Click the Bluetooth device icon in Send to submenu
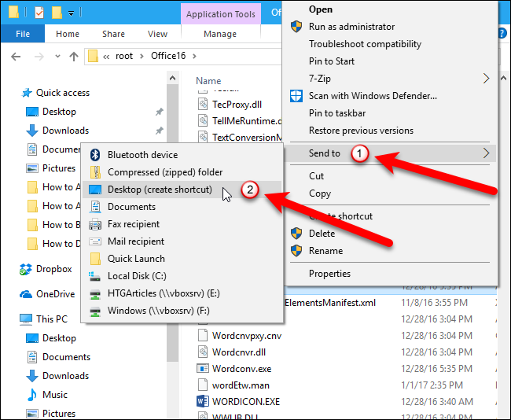Screen dimensions: 511x420 (95, 155)
